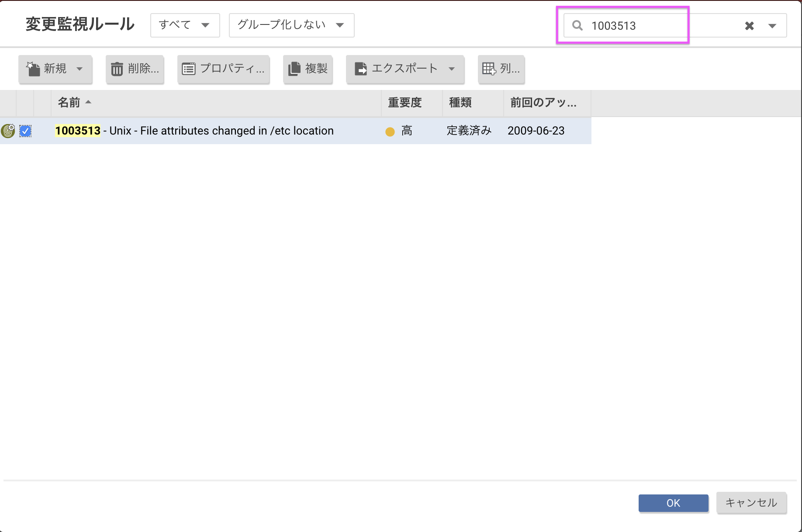Open the search options dropdown arrow

pos(771,25)
